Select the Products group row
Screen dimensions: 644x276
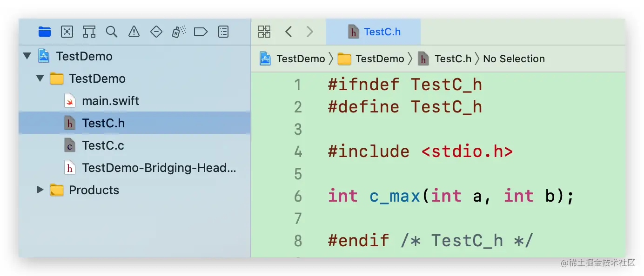[134, 190]
